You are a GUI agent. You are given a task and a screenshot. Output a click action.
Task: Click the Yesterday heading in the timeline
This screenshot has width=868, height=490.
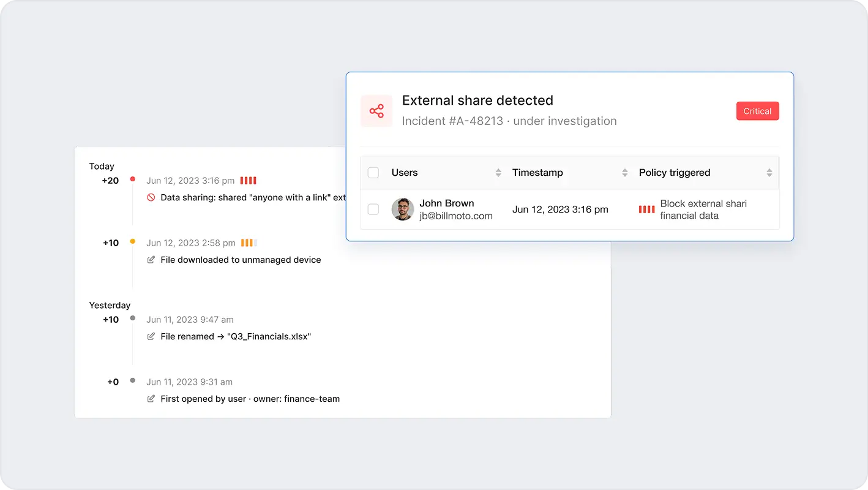pyautogui.click(x=110, y=305)
